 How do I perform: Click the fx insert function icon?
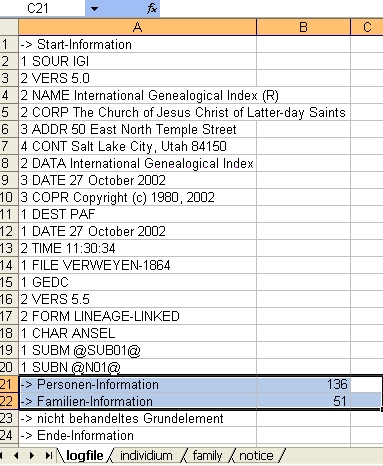tap(152, 8)
